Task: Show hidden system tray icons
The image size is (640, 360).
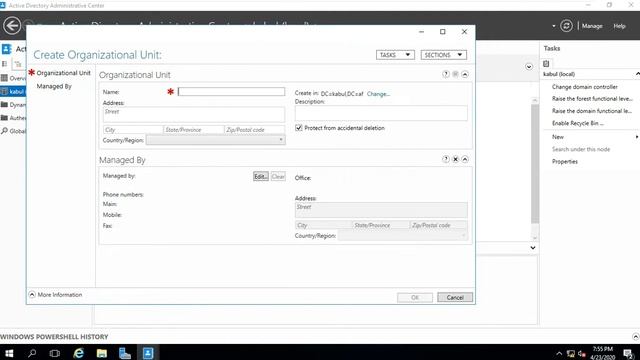Action: [x=559, y=353]
